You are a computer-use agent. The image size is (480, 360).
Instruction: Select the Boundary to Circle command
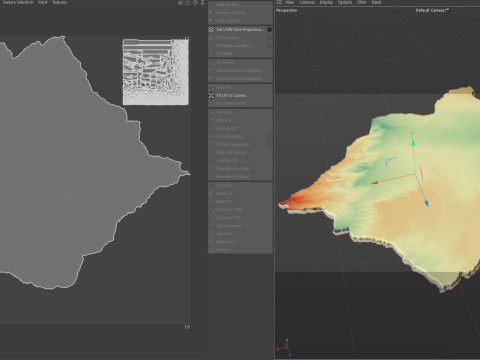240,168
